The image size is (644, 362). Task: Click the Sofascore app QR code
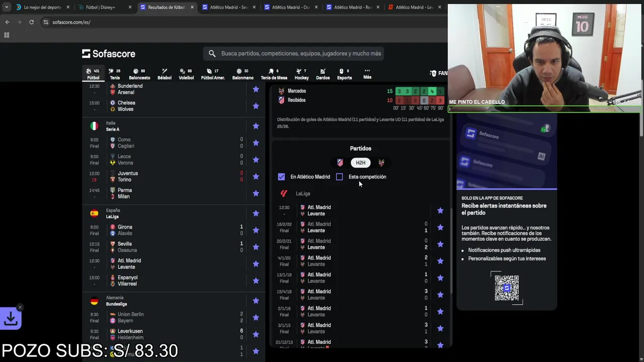click(507, 288)
